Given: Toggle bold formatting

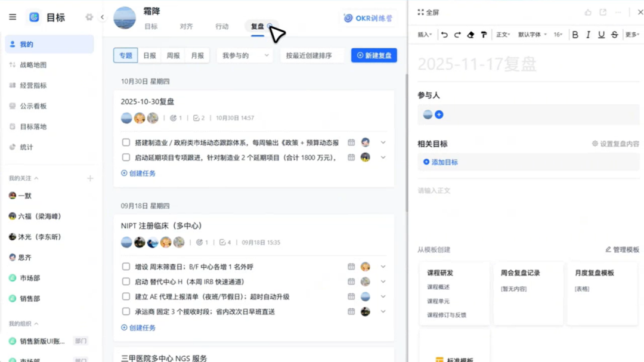Looking at the screenshot, I should (575, 35).
